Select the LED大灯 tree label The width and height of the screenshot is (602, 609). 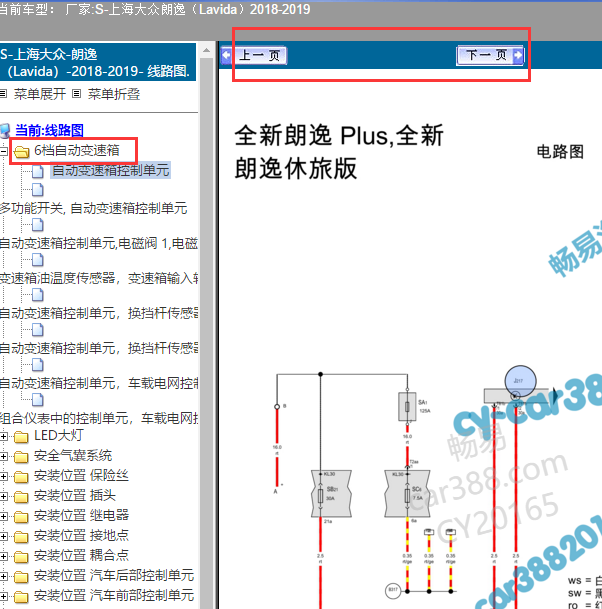pyautogui.click(x=59, y=435)
